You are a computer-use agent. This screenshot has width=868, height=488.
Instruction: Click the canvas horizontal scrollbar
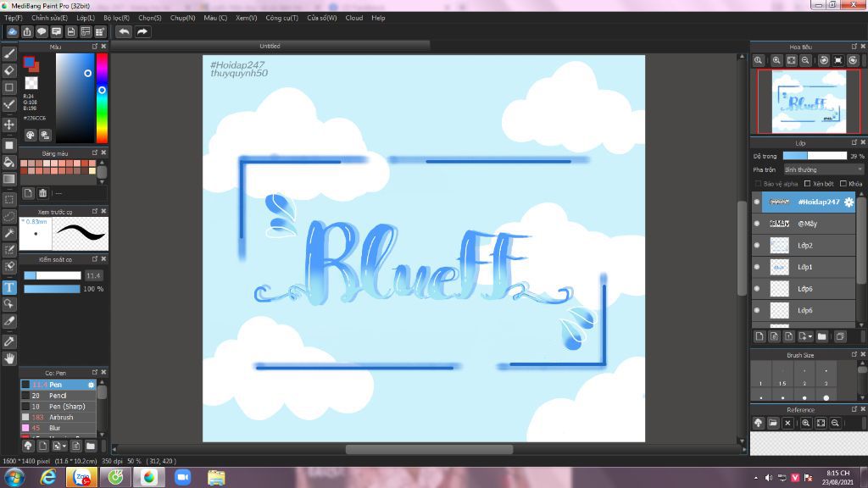coord(429,449)
